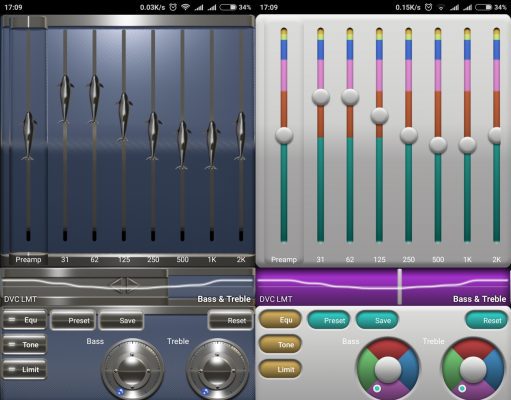This screenshot has height=400, width=511.
Task: Toggle the metallic Equ button
Action: (24, 320)
